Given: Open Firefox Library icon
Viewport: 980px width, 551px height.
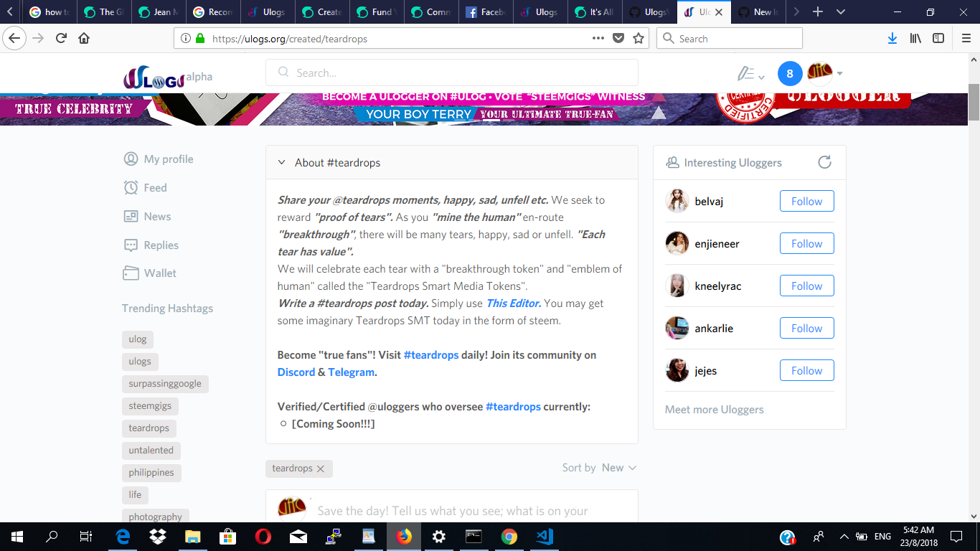Looking at the screenshot, I should click(x=916, y=39).
